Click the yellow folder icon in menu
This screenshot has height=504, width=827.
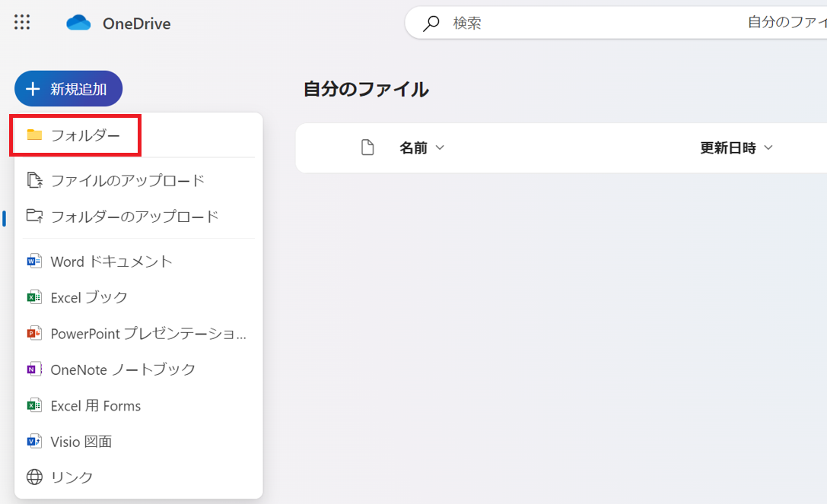coord(34,135)
